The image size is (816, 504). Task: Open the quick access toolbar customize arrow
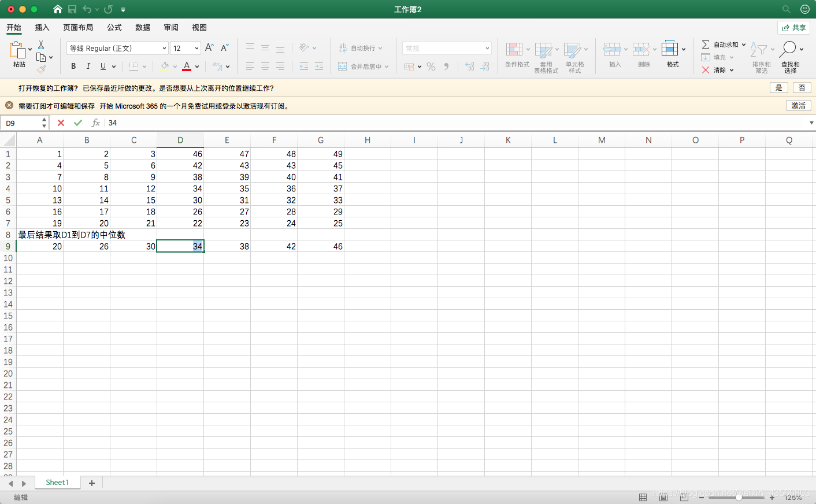coord(123,10)
